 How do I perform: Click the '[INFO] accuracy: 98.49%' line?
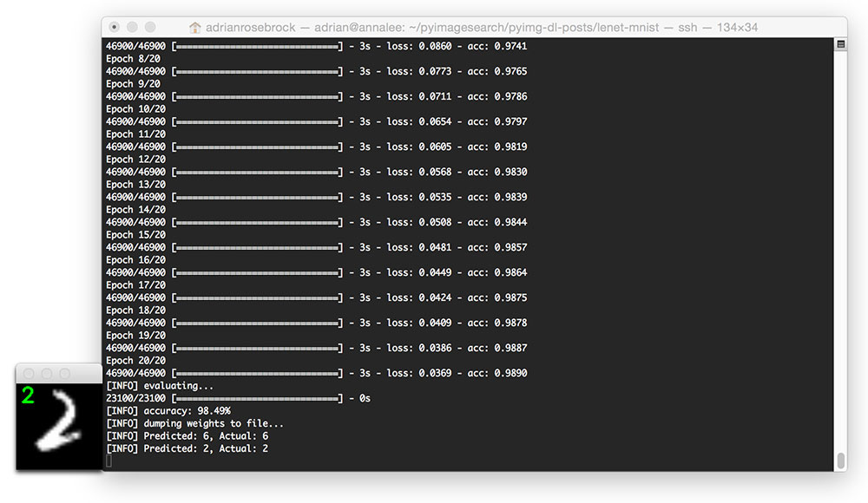(168, 411)
